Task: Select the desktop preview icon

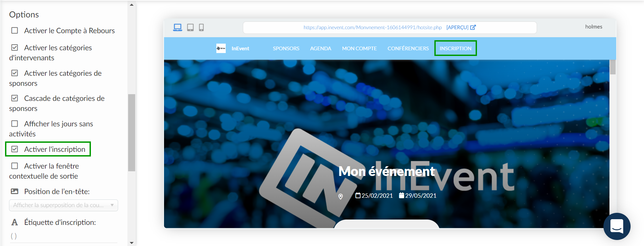Action: pos(177,27)
